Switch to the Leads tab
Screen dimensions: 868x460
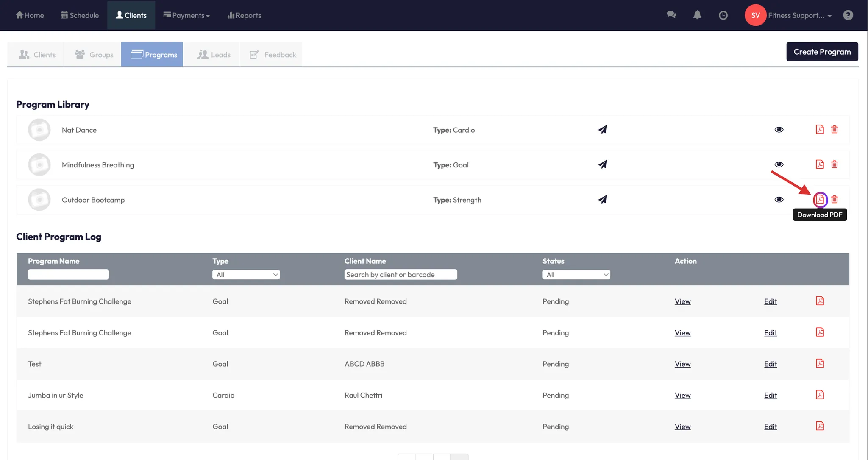[x=214, y=55]
